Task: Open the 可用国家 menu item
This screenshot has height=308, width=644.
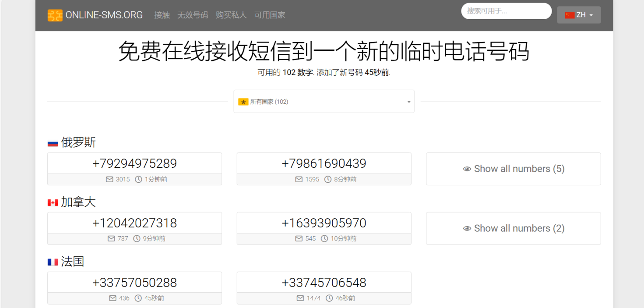Action: point(269,14)
